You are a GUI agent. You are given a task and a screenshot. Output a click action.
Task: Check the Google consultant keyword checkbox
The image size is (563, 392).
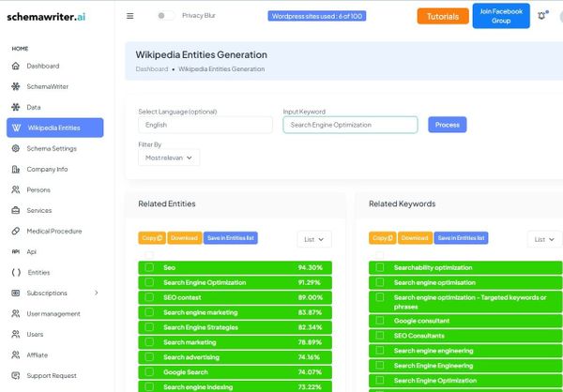[379, 321]
